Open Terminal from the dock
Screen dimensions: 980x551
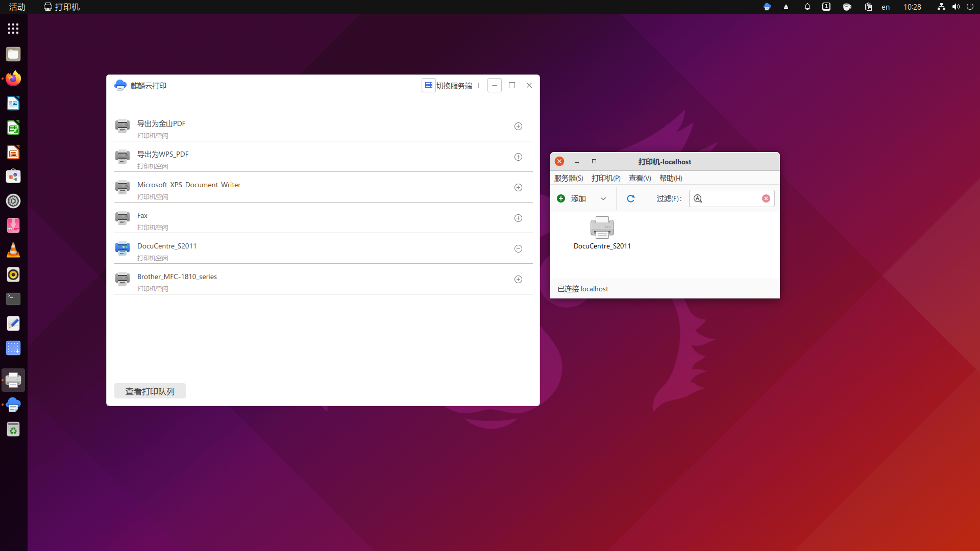pyautogui.click(x=13, y=299)
